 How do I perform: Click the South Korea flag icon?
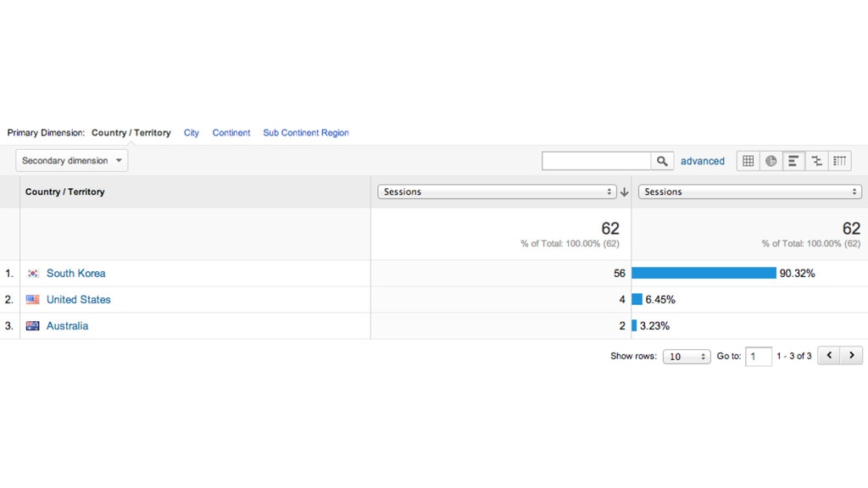click(x=33, y=274)
